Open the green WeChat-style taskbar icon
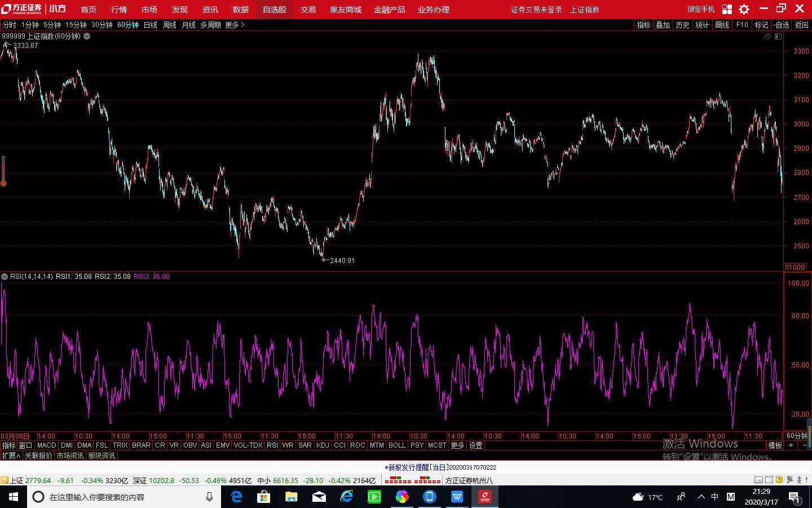Screen dimensions: 812x508 click(374, 497)
